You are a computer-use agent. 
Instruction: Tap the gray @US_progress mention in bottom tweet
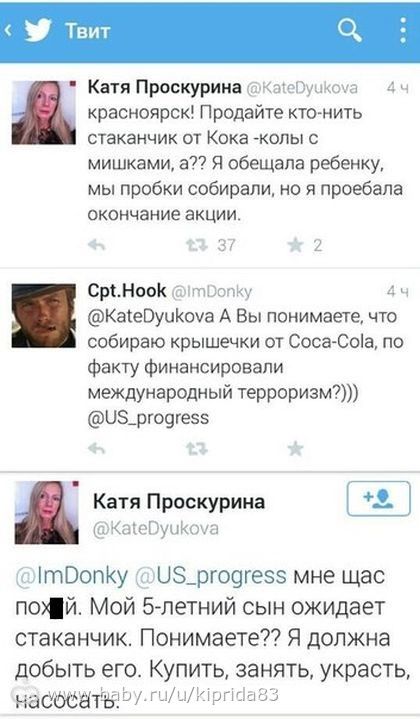coord(211,576)
